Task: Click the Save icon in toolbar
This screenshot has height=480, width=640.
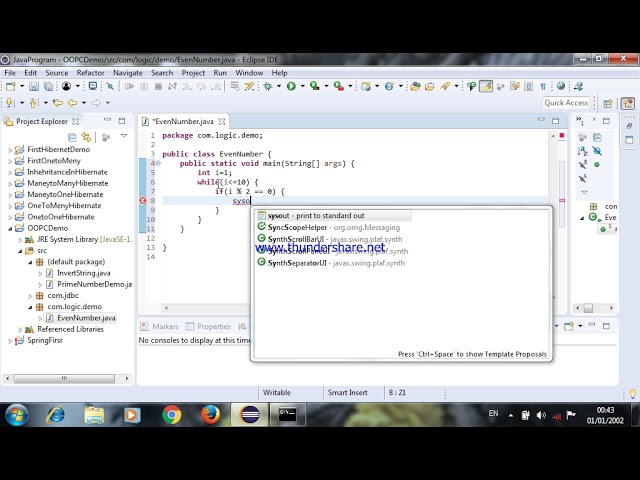Action: pyautogui.click(x=34, y=86)
